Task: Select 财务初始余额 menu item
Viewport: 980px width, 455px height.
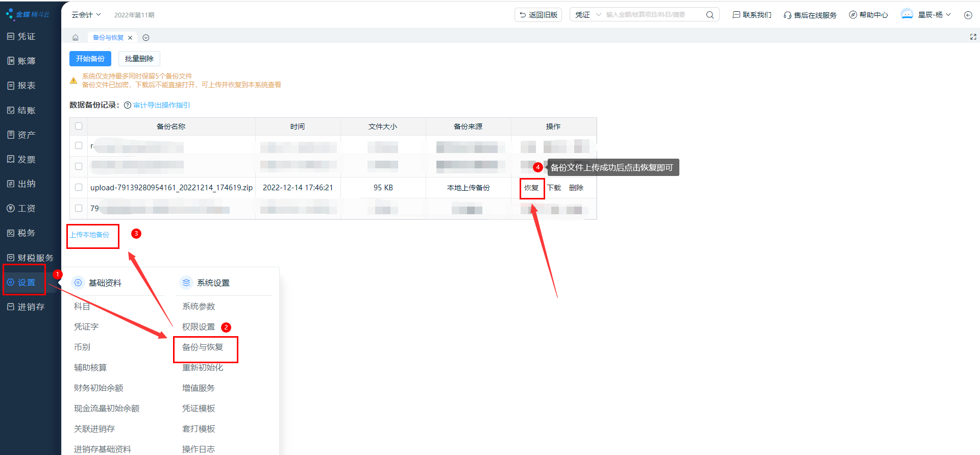Action: click(x=99, y=388)
